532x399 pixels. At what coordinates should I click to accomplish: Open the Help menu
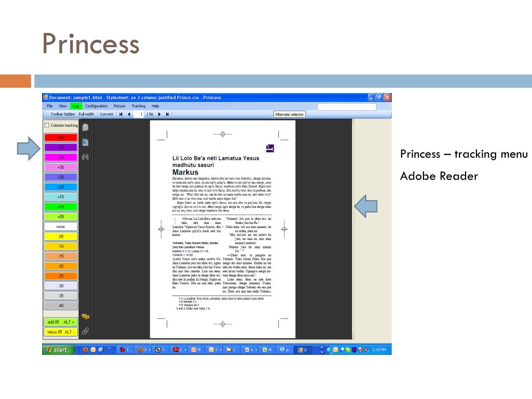point(155,106)
